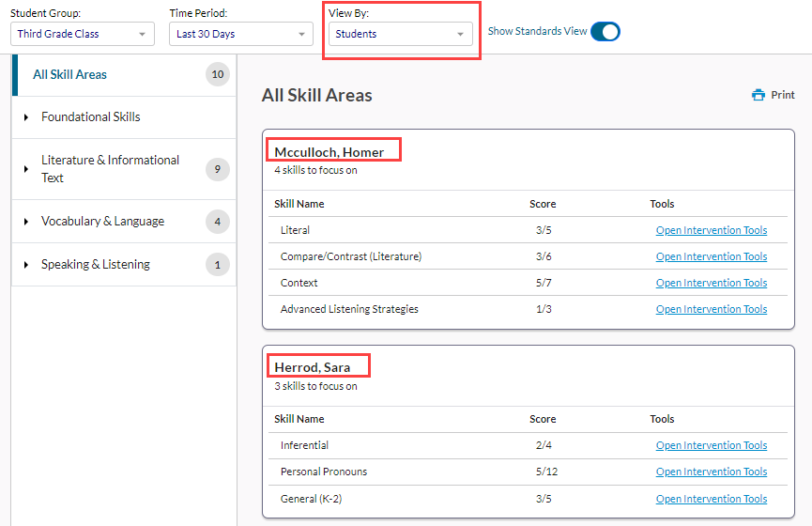Open Intervention Tools for Advanced Listening Strategies
The height and width of the screenshot is (526, 812).
tap(711, 309)
